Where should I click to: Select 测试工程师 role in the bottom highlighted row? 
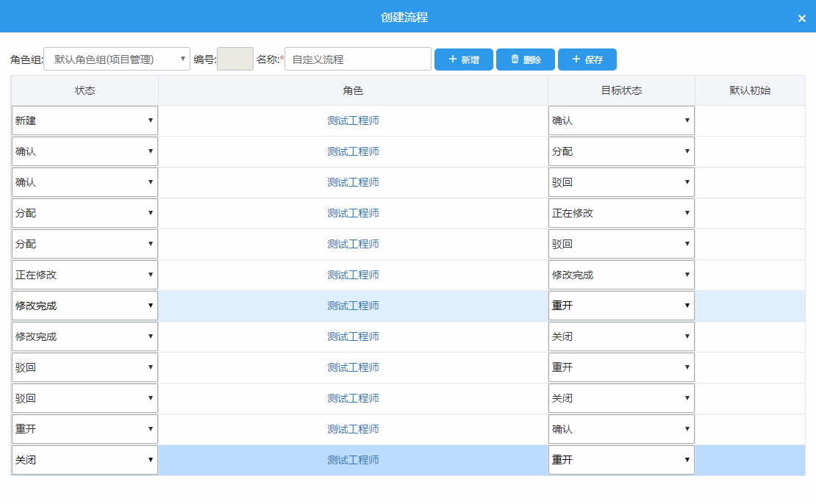tap(353, 460)
